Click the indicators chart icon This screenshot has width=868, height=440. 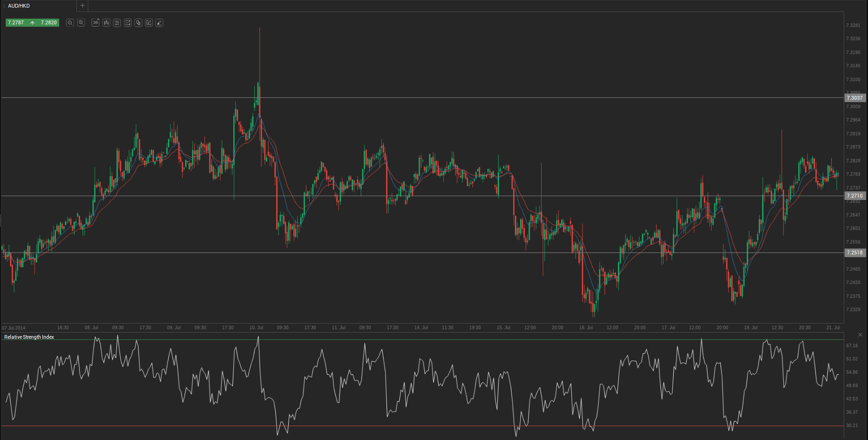click(x=128, y=23)
